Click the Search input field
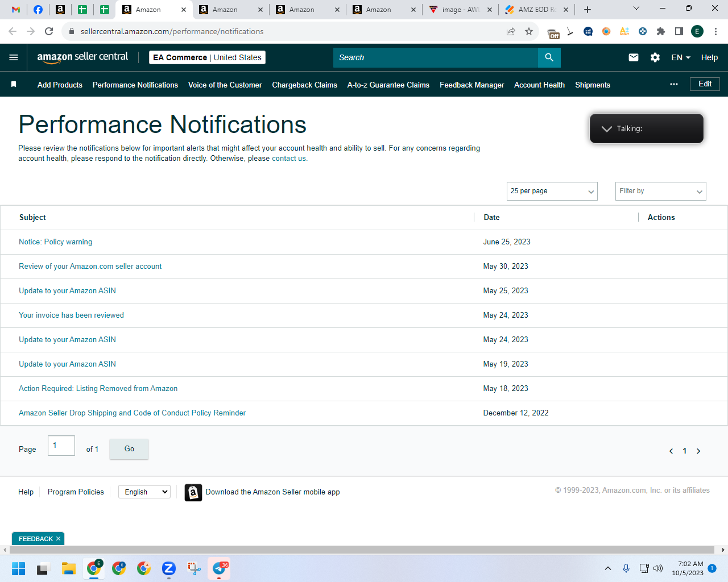This screenshot has height=582, width=728. (436, 57)
